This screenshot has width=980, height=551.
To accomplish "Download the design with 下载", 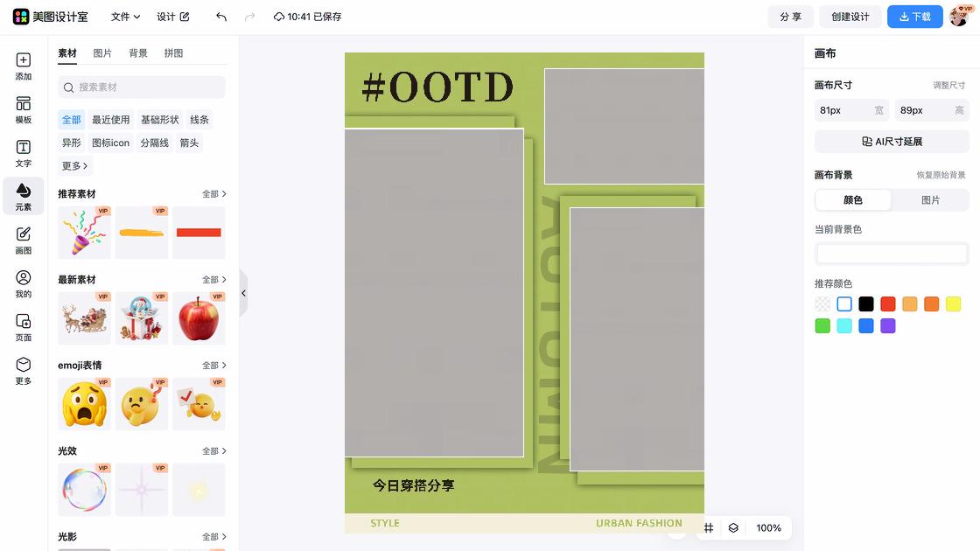I will 915,17.
